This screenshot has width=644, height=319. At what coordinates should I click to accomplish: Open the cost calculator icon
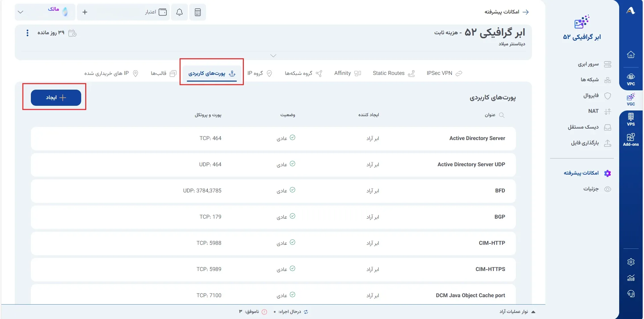[198, 12]
